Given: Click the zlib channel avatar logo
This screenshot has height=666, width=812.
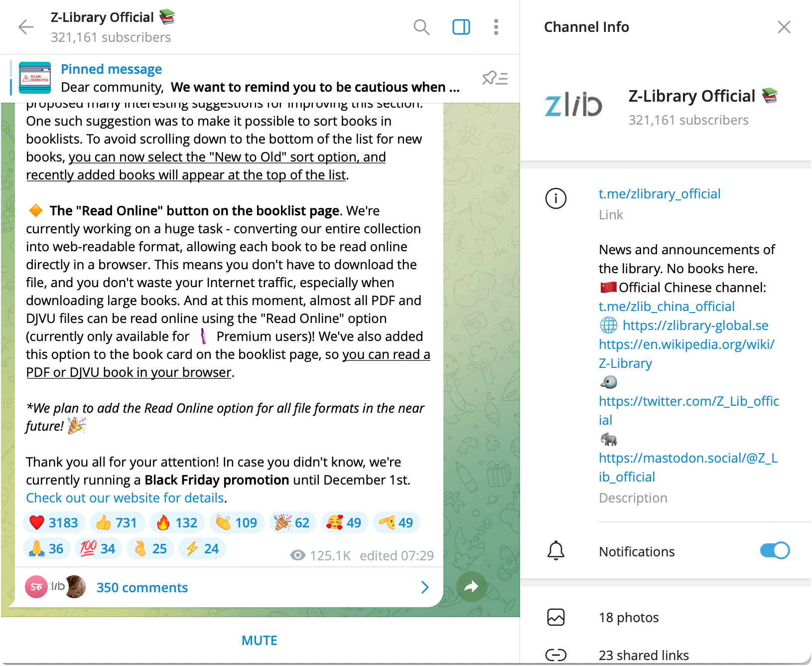Looking at the screenshot, I should (x=573, y=105).
